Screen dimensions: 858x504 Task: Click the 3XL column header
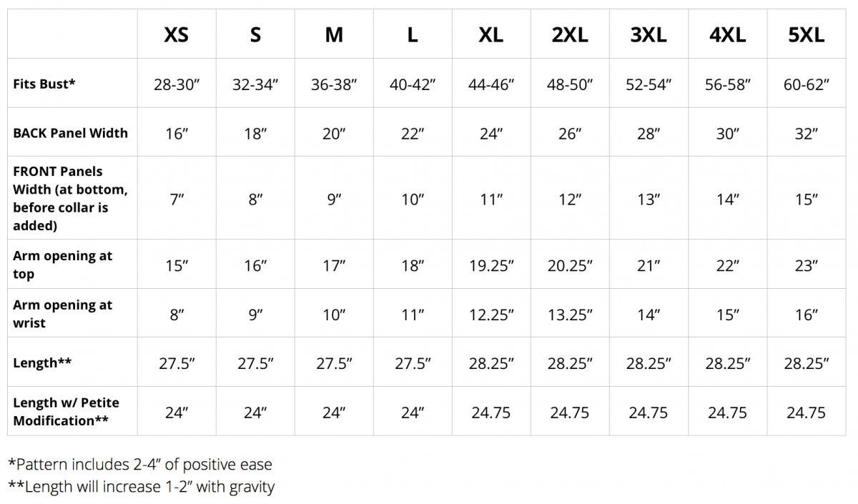649,34
